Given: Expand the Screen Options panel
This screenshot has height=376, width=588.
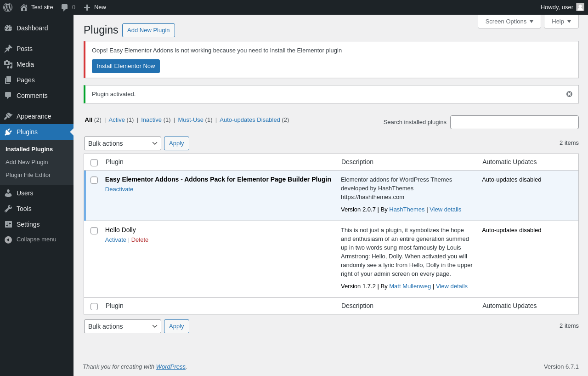Looking at the screenshot, I should click(509, 21).
